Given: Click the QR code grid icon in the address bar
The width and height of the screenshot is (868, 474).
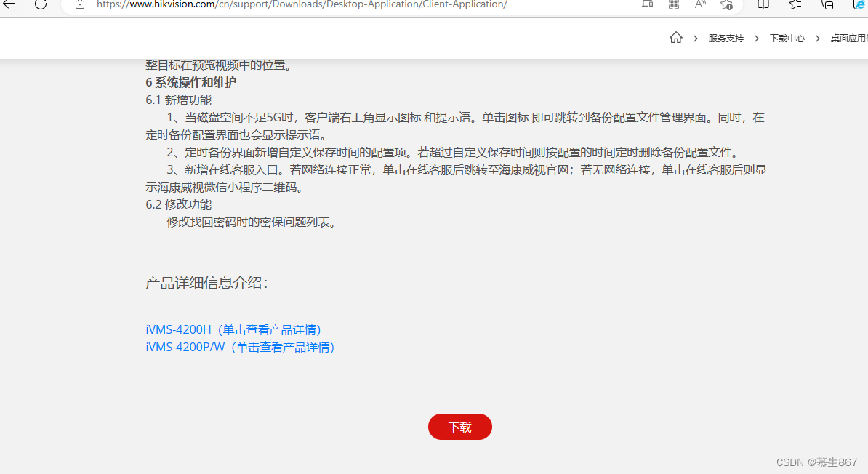Looking at the screenshot, I should click(674, 4).
